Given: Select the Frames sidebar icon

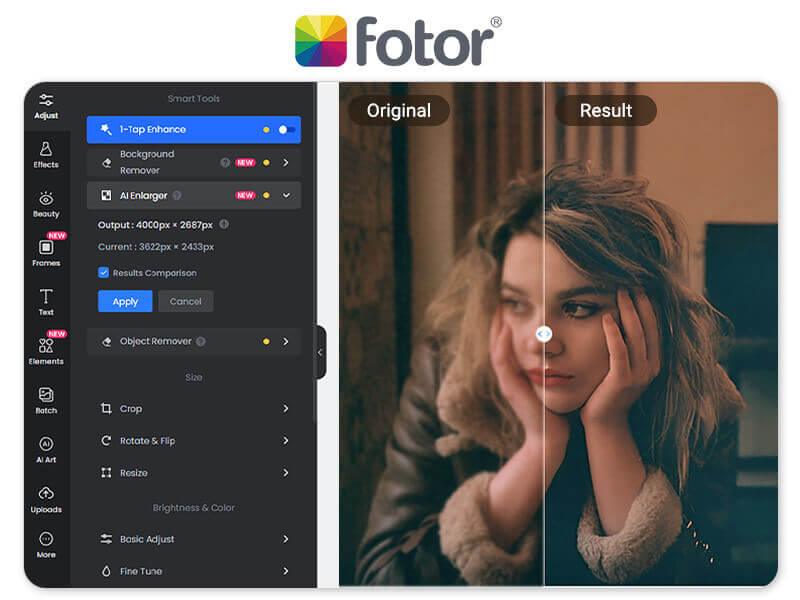Looking at the screenshot, I should click(46, 252).
